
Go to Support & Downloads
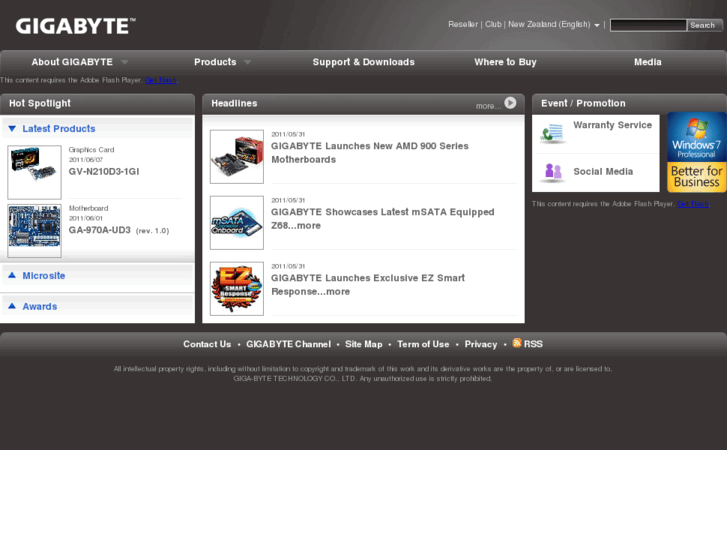pyautogui.click(x=364, y=62)
